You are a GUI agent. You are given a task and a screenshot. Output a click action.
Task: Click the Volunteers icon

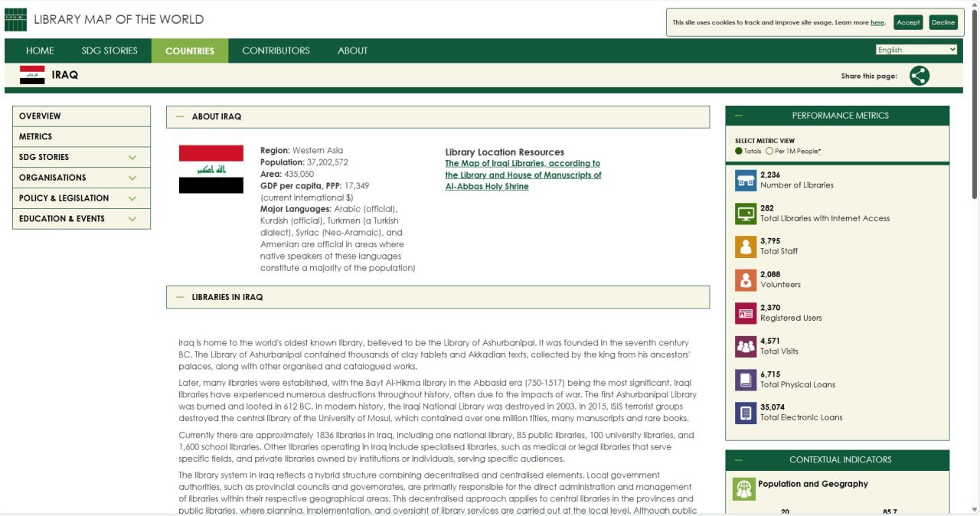(x=746, y=280)
